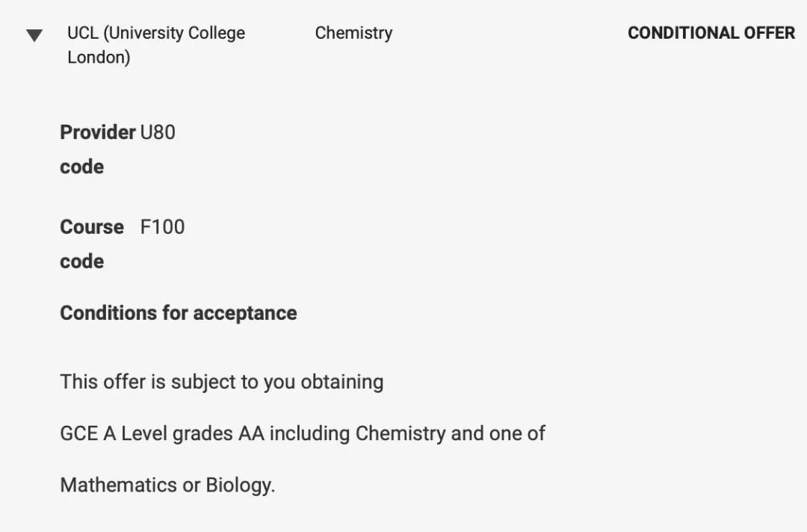
Task: Click the word 'including' in the grades sentence
Action: point(309,433)
